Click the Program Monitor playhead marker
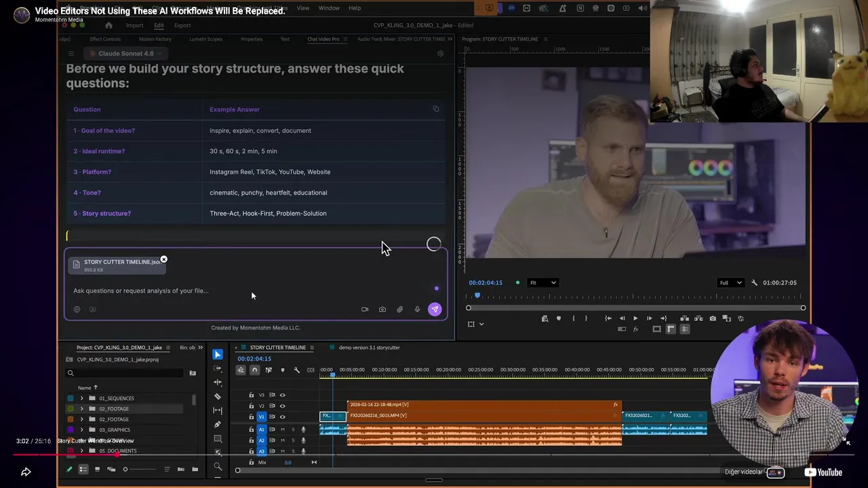The image size is (868, 488). tap(477, 296)
